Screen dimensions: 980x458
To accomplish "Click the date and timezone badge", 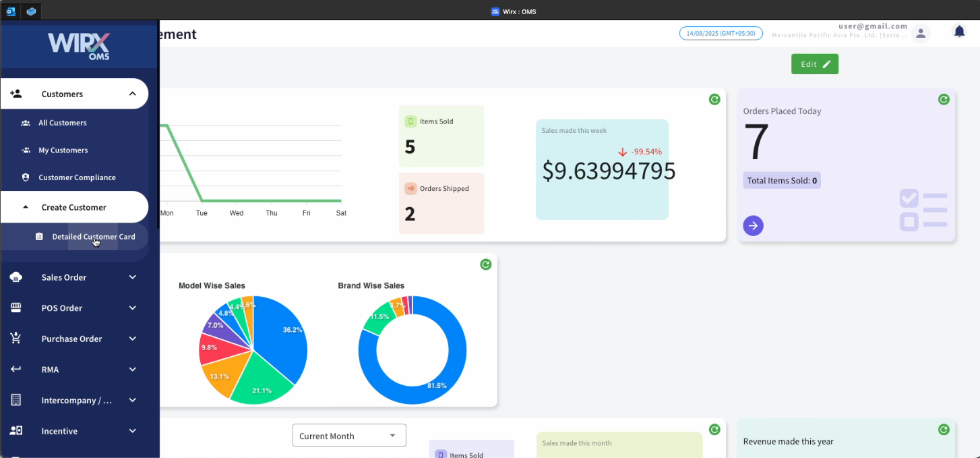I will coord(721,33).
